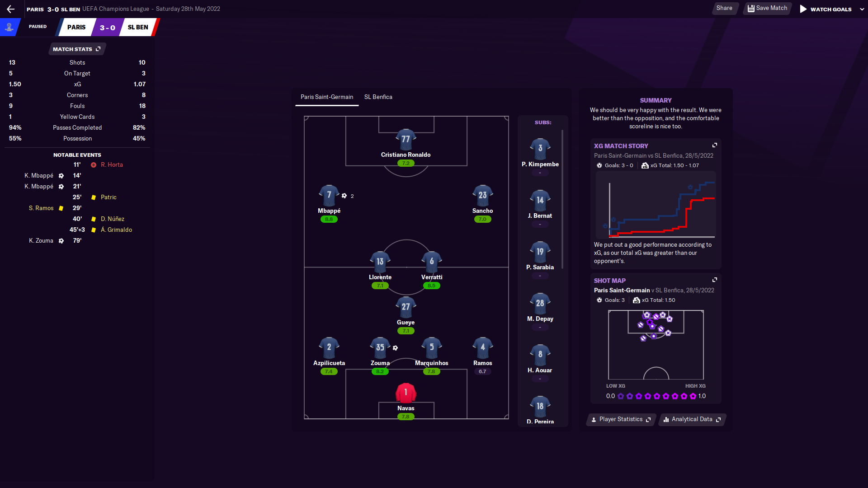Expand the Shot Map panel
This screenshot has width=868, height=488.
[x=715, y=280]
